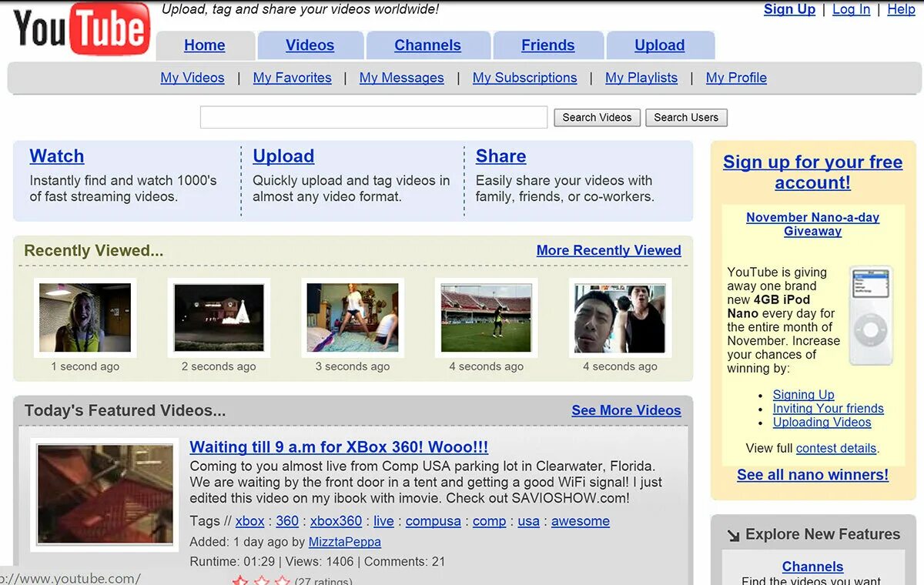Click the comp tag
The image size is (924, 585).
pyautogui.click(x=489, y=521)
